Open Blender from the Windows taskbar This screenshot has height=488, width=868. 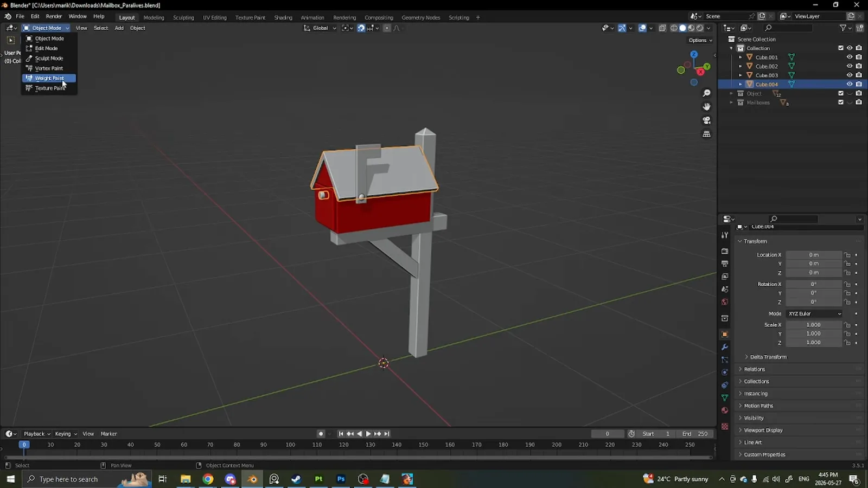252,479
